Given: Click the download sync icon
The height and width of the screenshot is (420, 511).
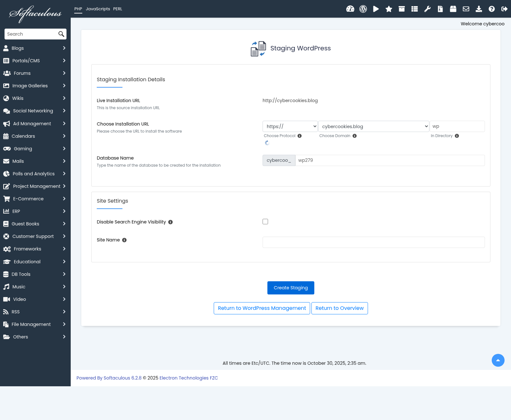Looking at the screenshot, I should (479, 9).
